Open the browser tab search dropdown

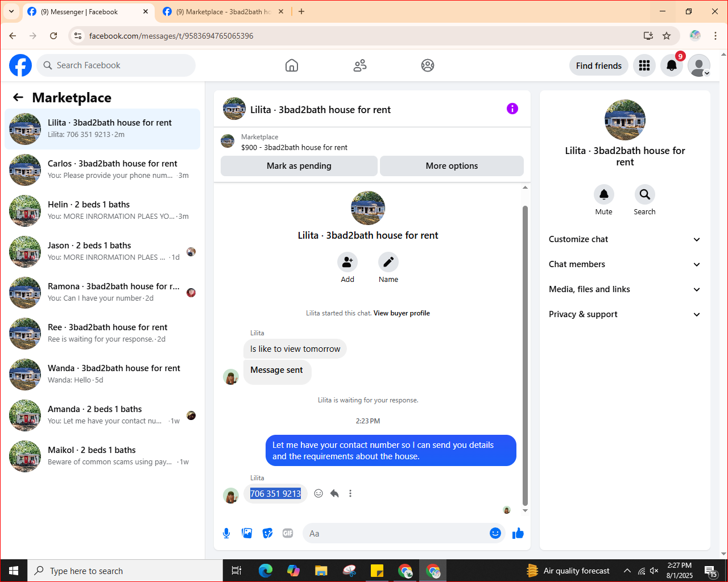(11, 11)
